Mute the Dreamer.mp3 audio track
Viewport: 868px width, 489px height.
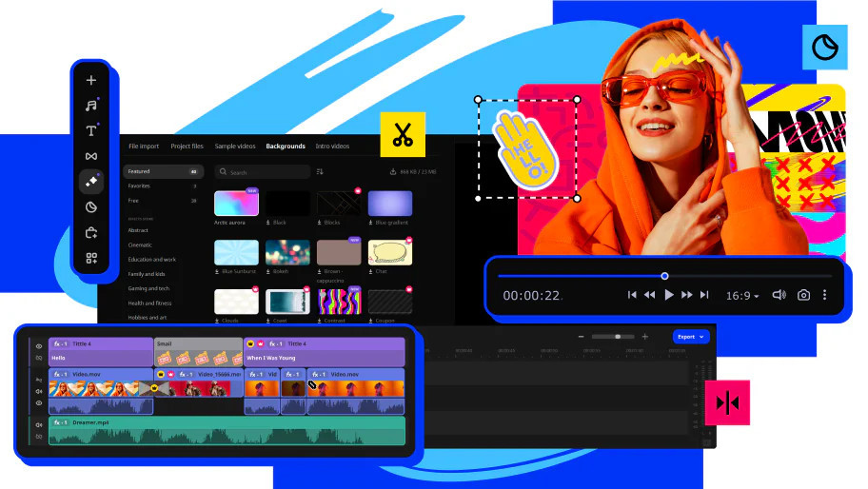point(39,425)
